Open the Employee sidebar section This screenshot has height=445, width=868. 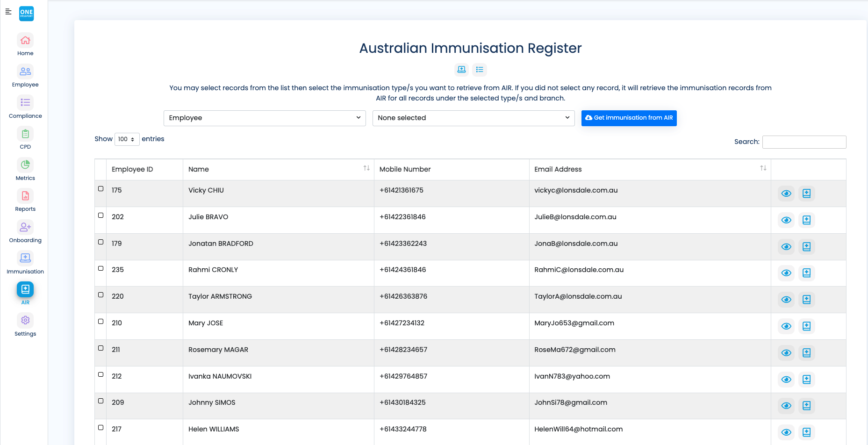pyautogui.click(x=25, y=76)
